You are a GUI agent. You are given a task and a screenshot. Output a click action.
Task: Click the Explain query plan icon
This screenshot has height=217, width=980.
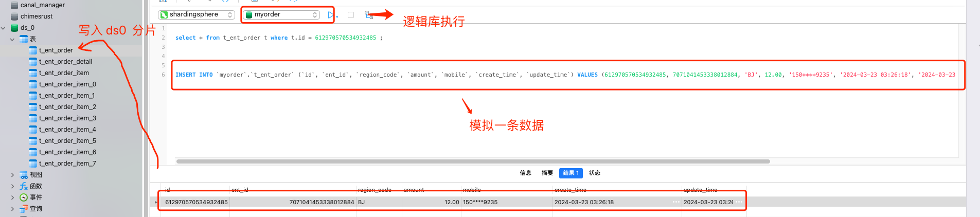[x=368, y=15]
